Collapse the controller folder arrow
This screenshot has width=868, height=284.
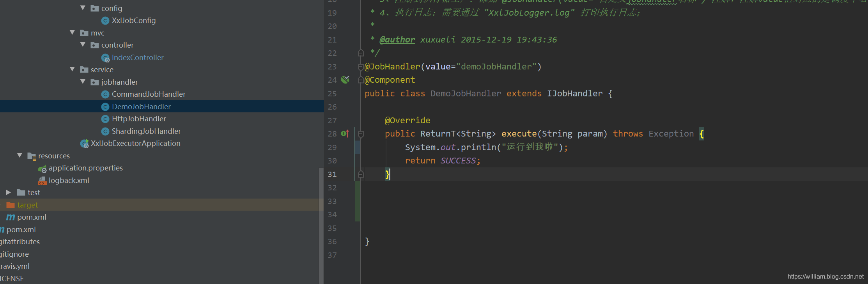point(83,45)
